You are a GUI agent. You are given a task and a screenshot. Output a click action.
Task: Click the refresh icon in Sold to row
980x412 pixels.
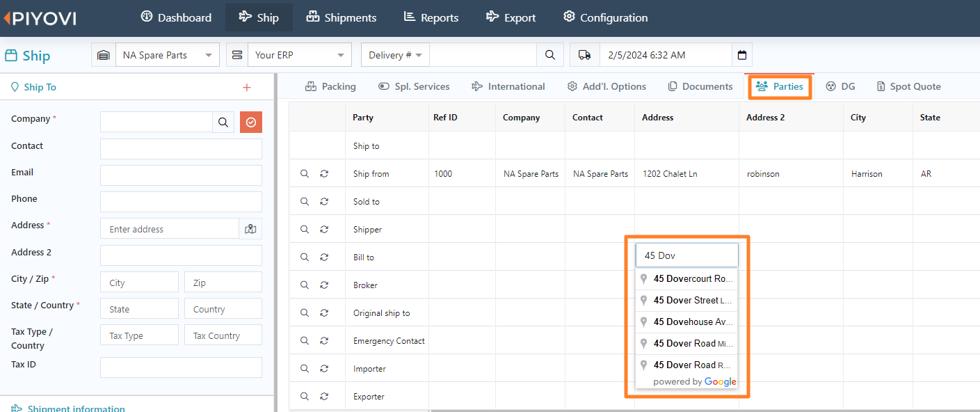pos(324,201)
